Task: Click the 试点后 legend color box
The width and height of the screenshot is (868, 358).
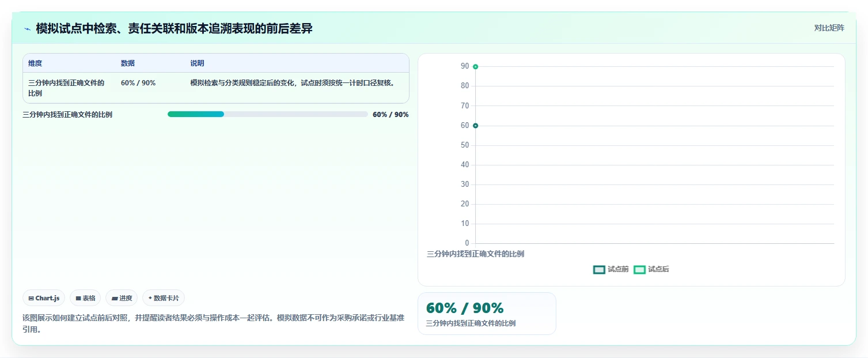Action: [x=639, y=269]
